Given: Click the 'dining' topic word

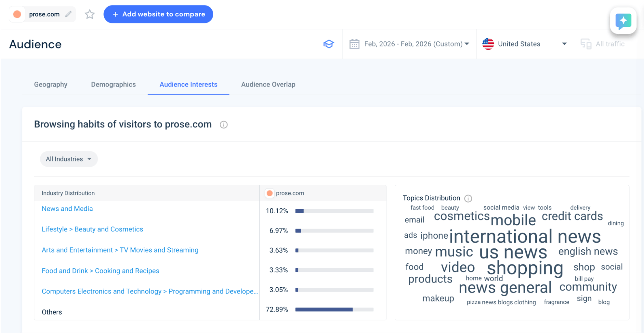Looking at the screenshot, I should pos(616,223).
